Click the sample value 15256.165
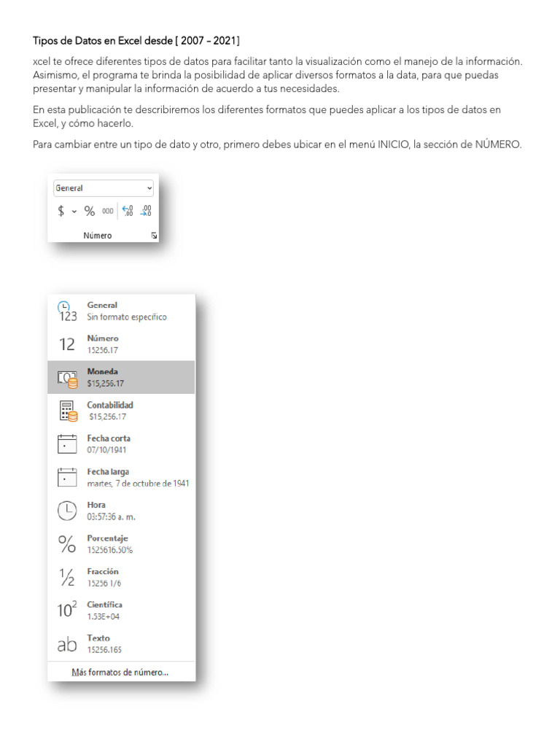 [x=104, y=650]
